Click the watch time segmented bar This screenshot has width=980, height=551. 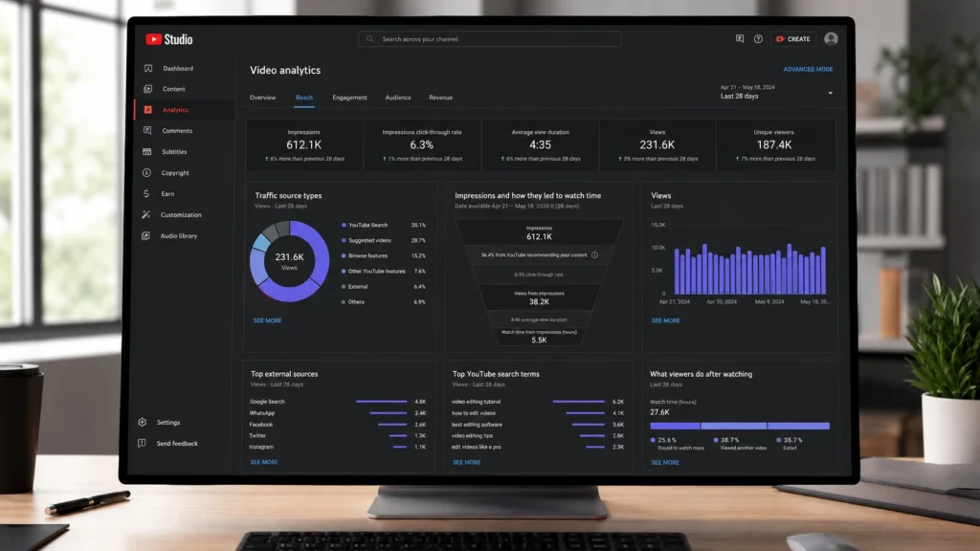pyautogui.click(x=740, y=426)
